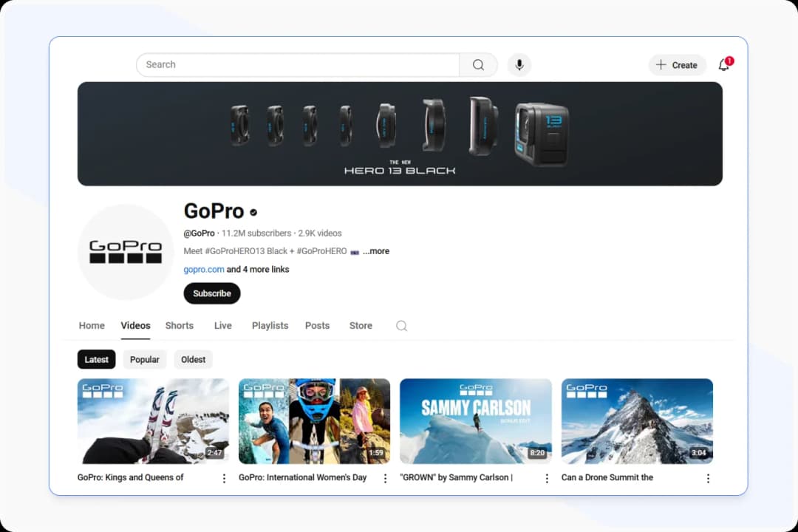Switch to the Shorts tab
Screen dimensions: 798x532
[179, 325]
